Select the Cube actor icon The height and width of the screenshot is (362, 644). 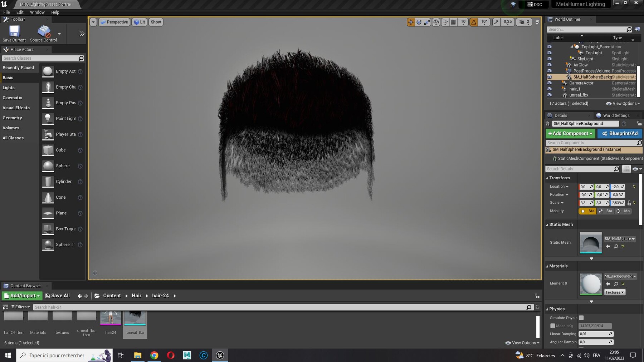click(x=48, y=150)
